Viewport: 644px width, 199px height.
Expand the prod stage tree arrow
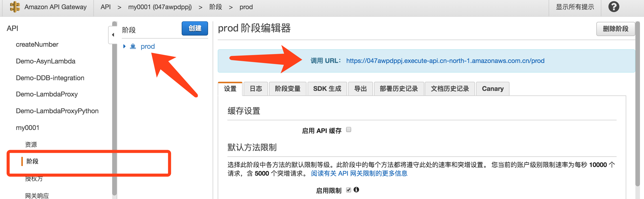(x=124, y=46)
